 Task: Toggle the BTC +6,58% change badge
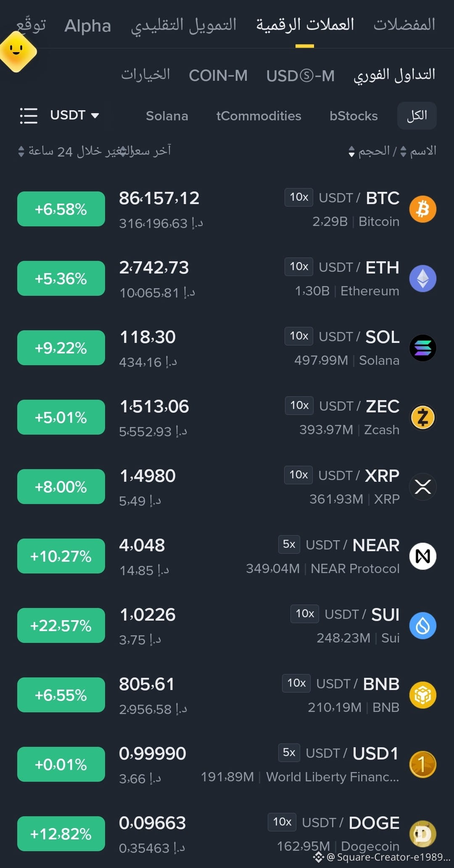pyautogui.click(x=61, y=209)
